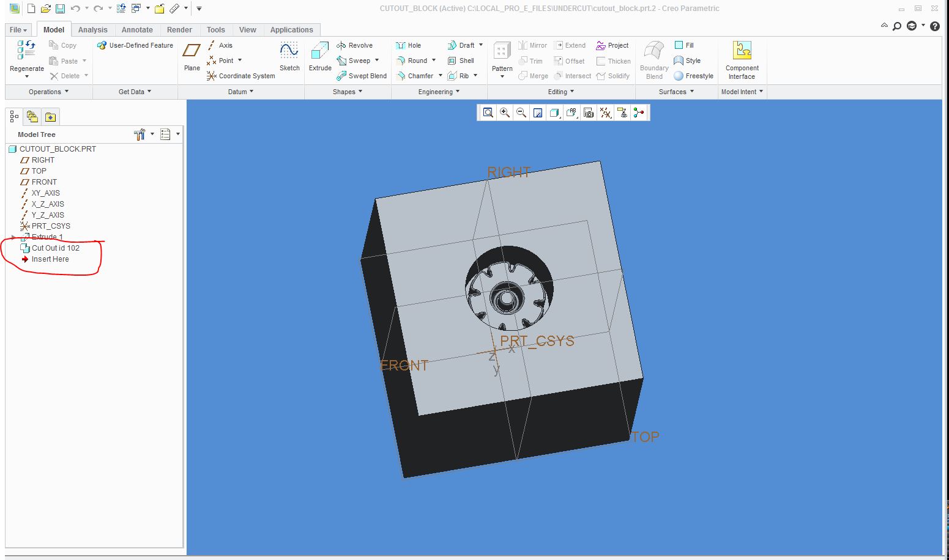Apply the Shell feature

(461, 61)
